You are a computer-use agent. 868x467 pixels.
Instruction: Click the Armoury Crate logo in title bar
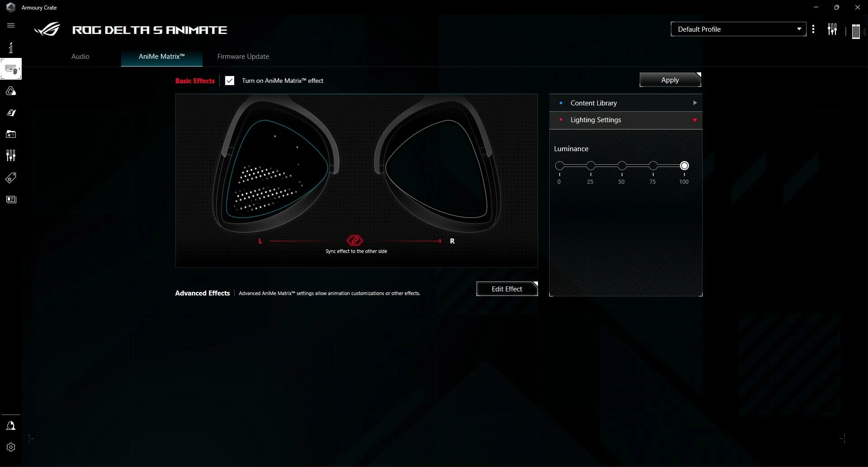pyautogui.click(x=11, y=7)
